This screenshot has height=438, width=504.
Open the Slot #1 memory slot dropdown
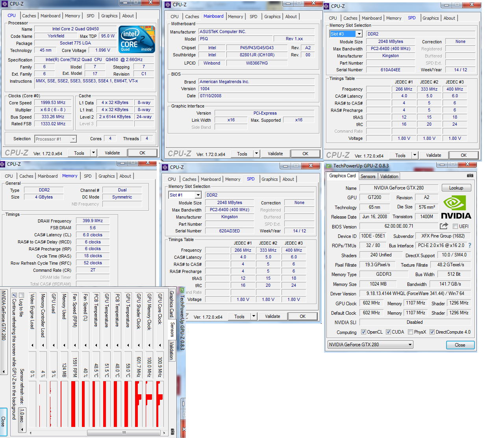(198, 195)
